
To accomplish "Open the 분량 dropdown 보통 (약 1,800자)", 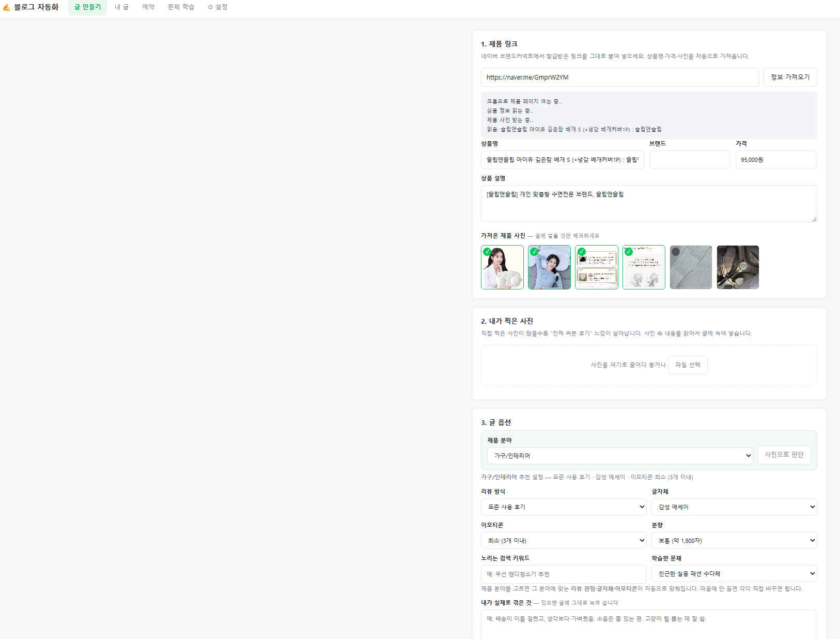I will (734, 540).
